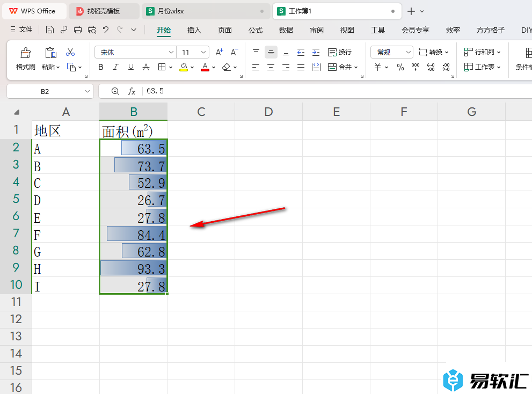This screenshot has height=394, width=532.
Task: Open the font name dropdown (宋体)
Action: [x=171, y=52]
